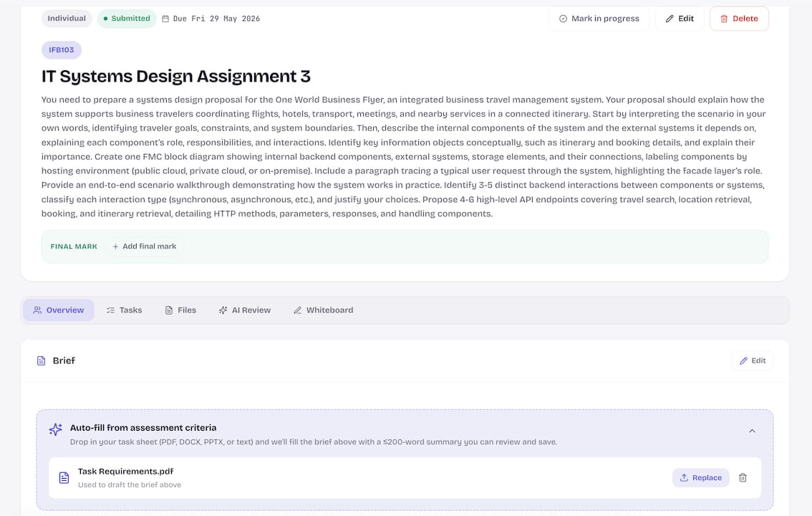Click the sparkle Auto-fill icon
This screenshot has height=516, width=812.
point(55,429)
